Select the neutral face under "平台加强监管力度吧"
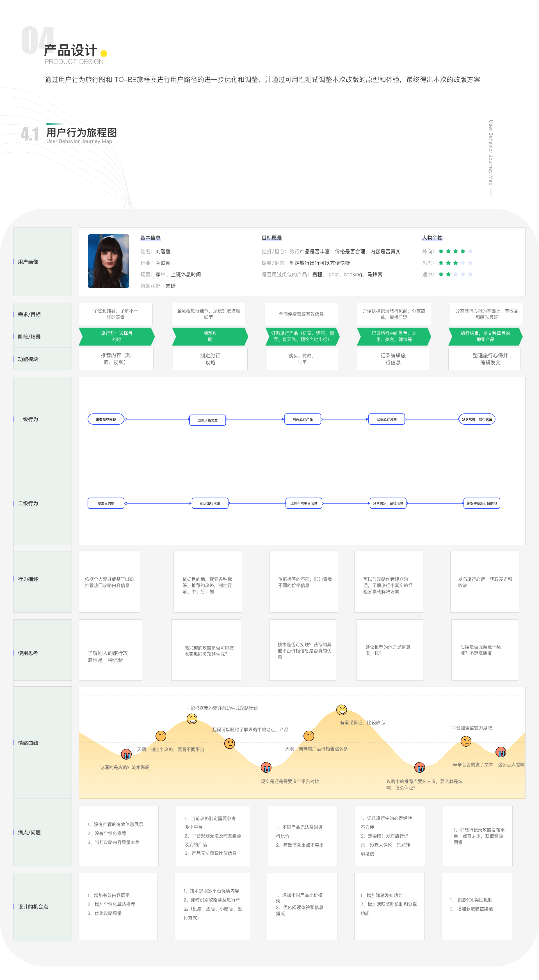This screenshot has width=539, height=980. tap(466, 741)
